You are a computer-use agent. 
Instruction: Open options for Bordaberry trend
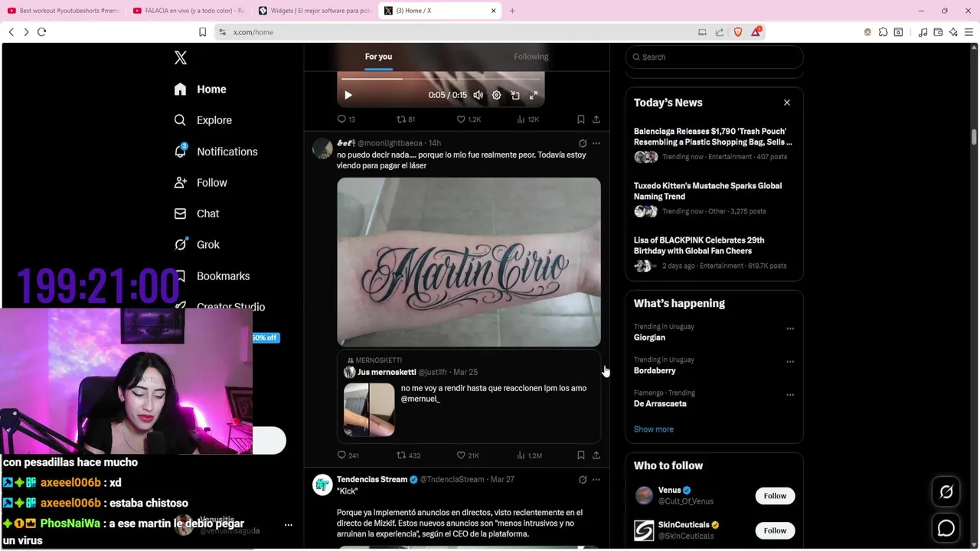click(x=790, y=362)
